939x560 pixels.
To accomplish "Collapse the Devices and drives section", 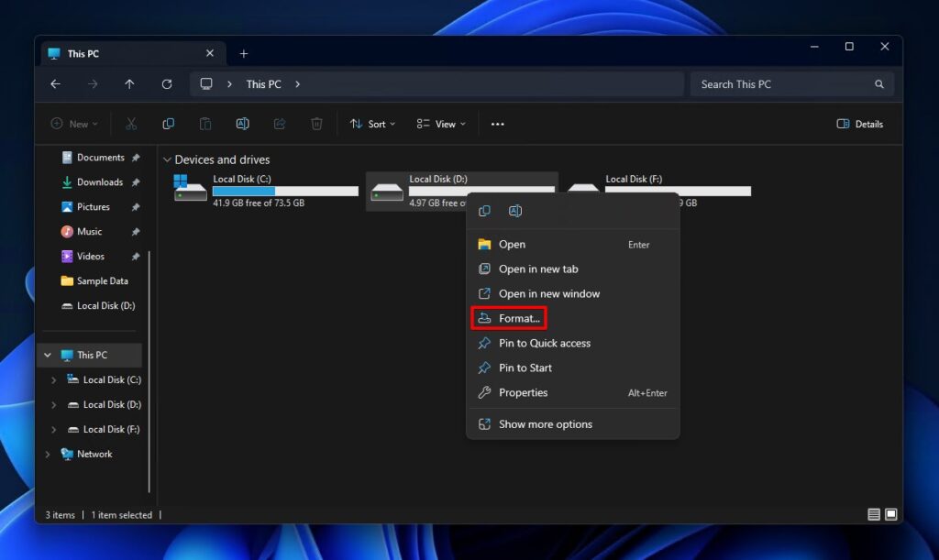I will pos(167,159).
